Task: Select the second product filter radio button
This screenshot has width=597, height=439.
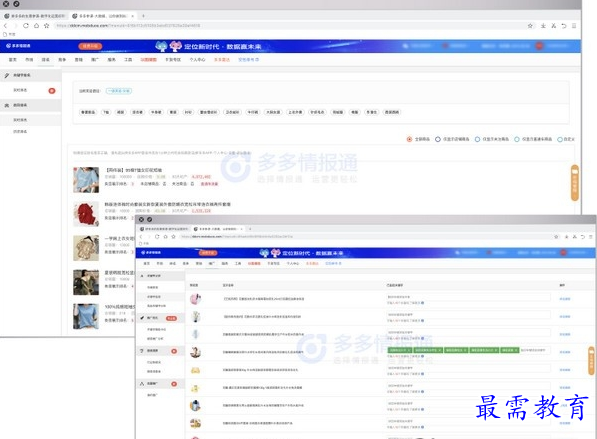Action: [x=438, y=139]
